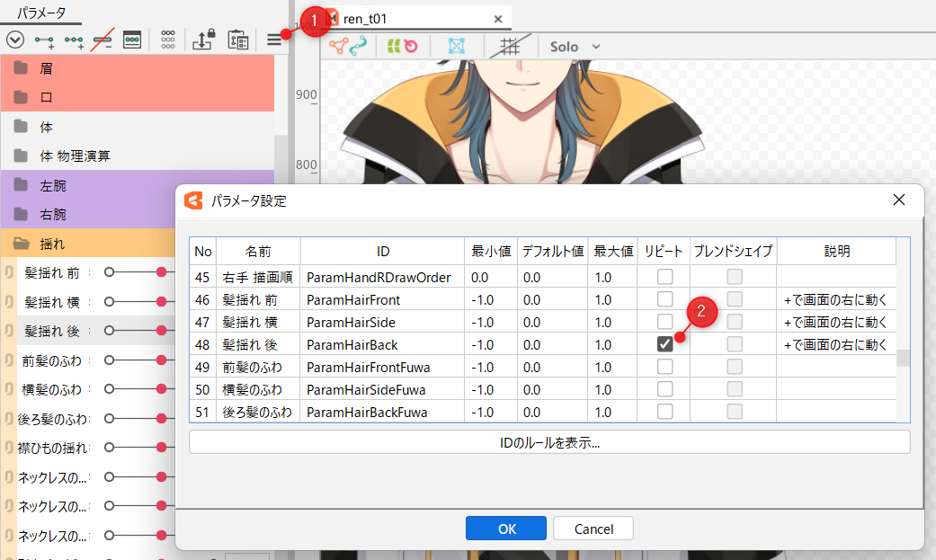Select the 後ろ髪のふわ parameter in list
This screenshot has width=936, height=560.
pyautogui.click(x=52, y=419)
